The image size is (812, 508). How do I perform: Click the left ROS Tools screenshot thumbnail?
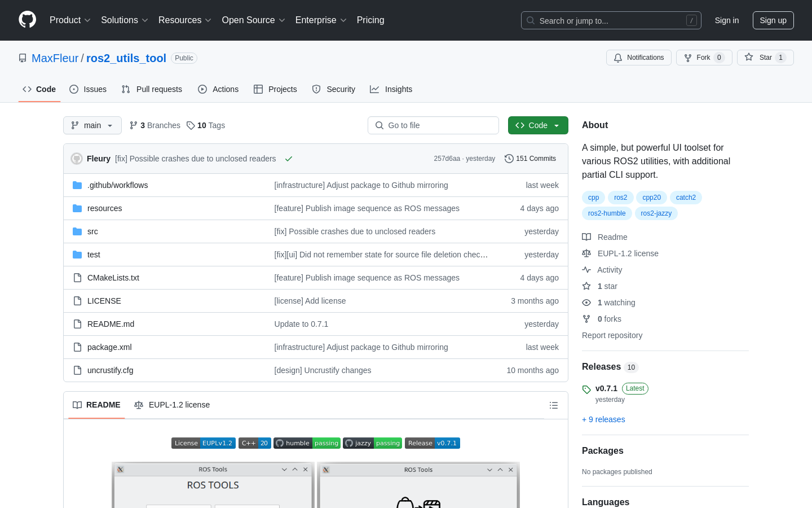(x=213, y=485)
